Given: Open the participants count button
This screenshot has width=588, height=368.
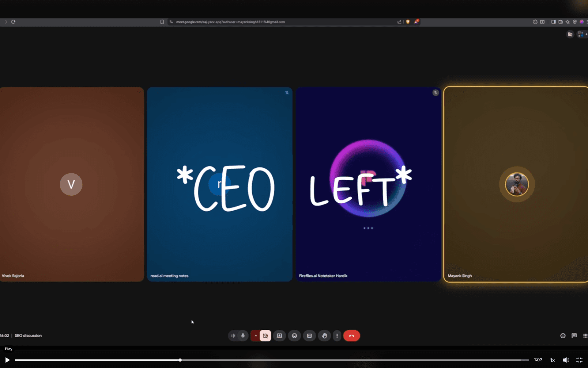Looking at the screenshot, I should [582, 34].
